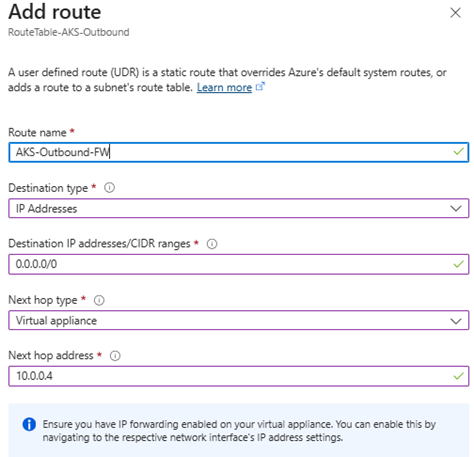474x457 pixels.
Task: Show info tooltip for Next hop type
Action: coord(99,300)
